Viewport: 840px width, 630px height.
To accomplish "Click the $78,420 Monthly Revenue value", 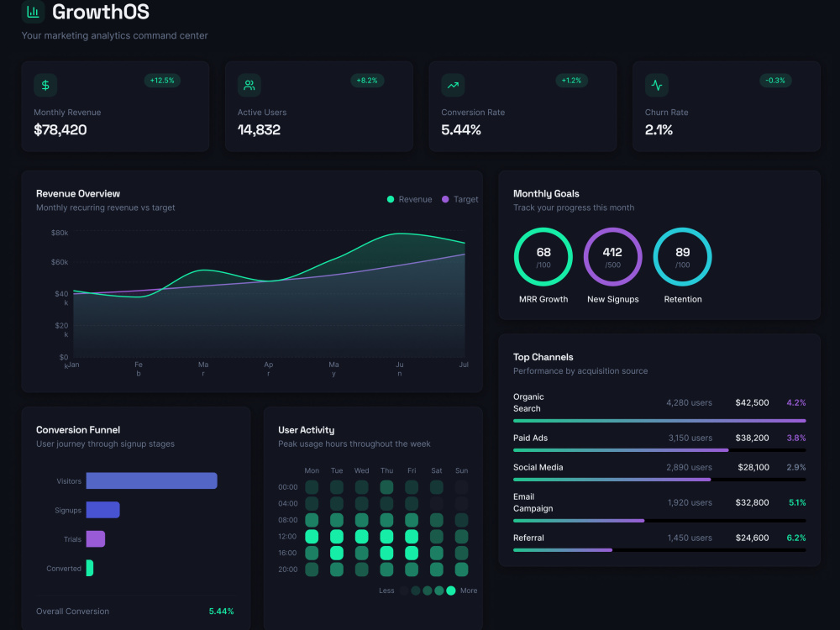I will pyautogui.click(x=60, y=129).
